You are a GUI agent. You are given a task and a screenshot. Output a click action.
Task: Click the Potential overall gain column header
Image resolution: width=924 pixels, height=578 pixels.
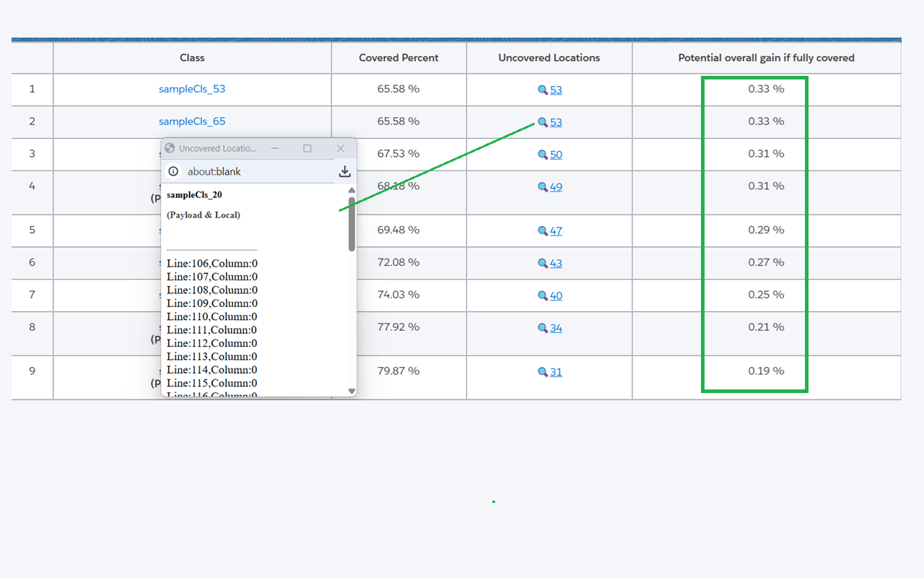tap(766, 58)
